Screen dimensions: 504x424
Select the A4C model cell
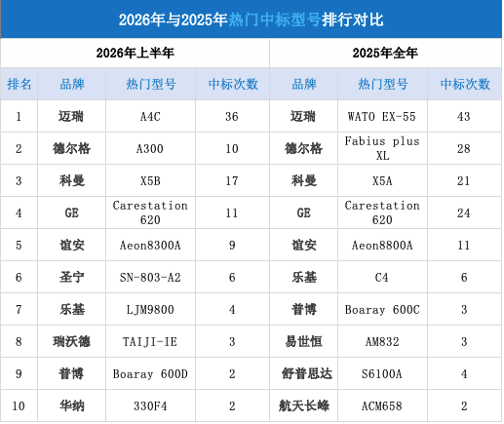pos(150,116)
